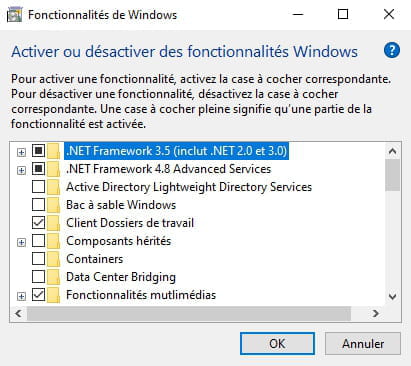
Task: Expand Fonctionnalités multimédias node
Action: click(21, 296)
